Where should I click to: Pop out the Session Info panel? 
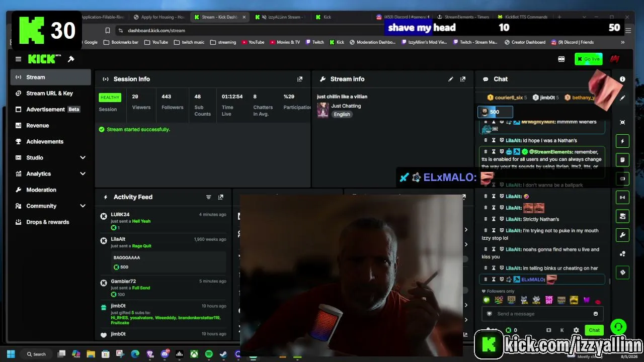300,79
